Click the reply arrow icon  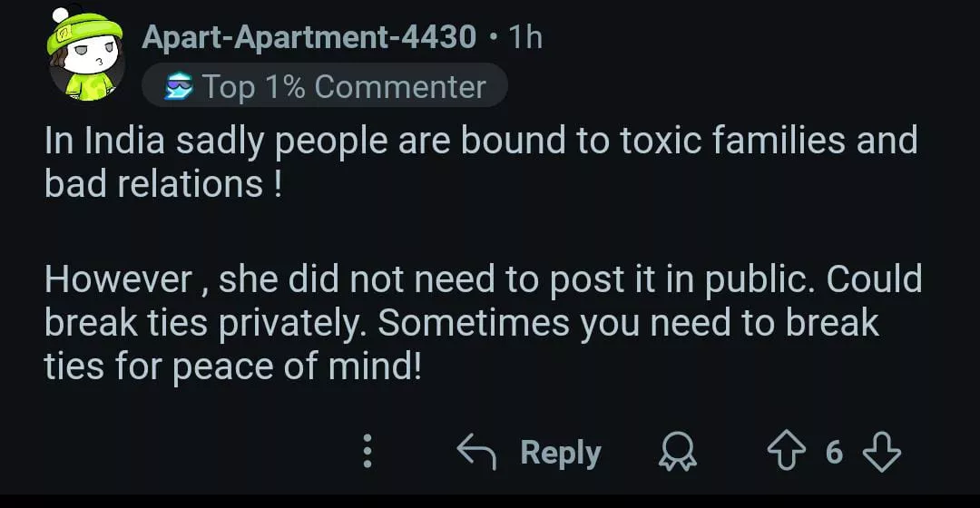coord(476,452)
